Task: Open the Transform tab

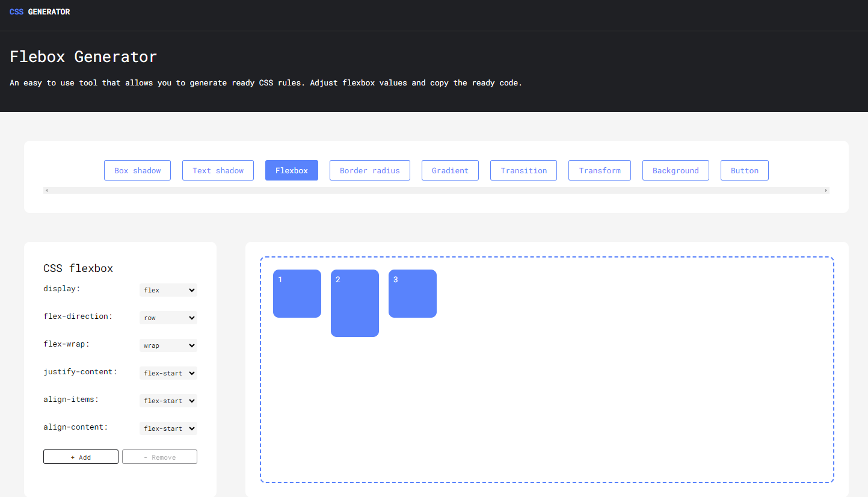Action: [599, 170]
